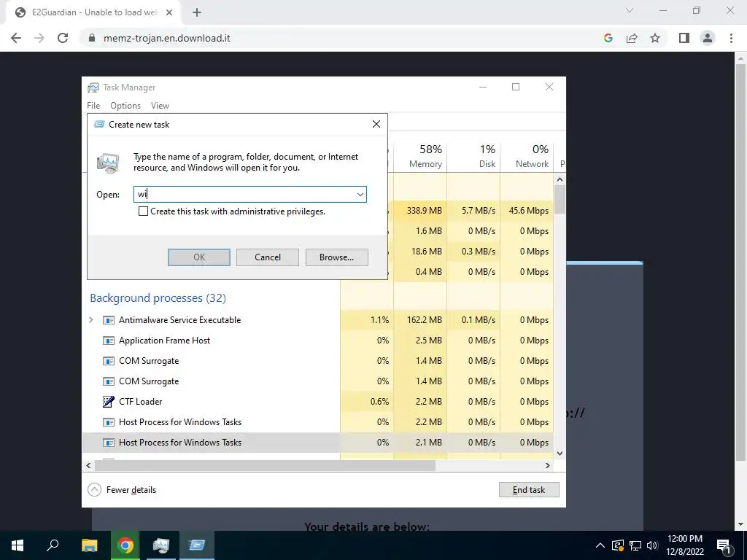This screenshot has height=560, width=747.
Task: Close the Create new task dialog
Action: tap(376, 124)
